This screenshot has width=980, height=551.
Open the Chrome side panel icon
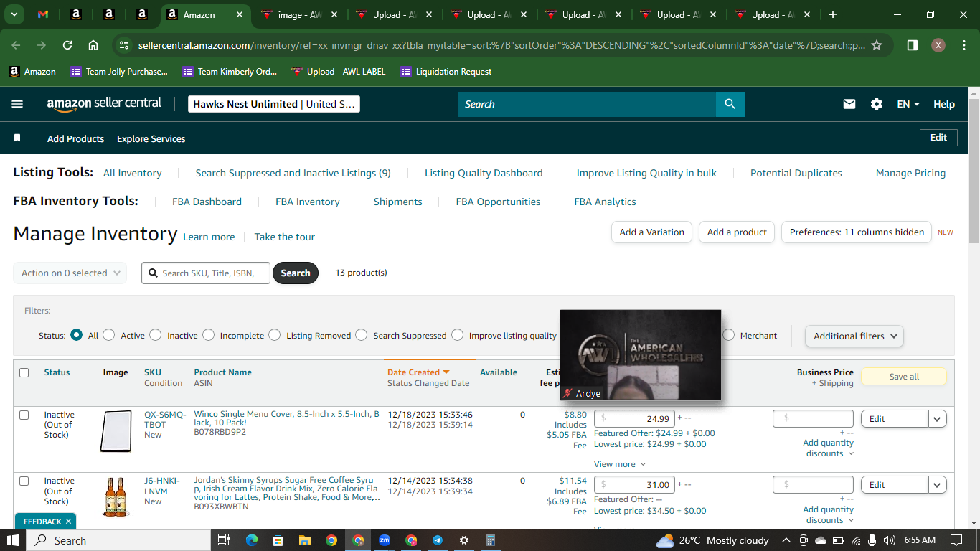pyautogui.click(x=913, y=45)
